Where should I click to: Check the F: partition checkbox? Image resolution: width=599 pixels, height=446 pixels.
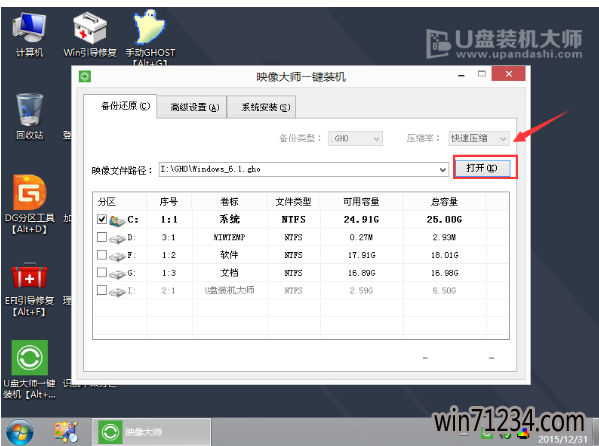click(102, 255)
